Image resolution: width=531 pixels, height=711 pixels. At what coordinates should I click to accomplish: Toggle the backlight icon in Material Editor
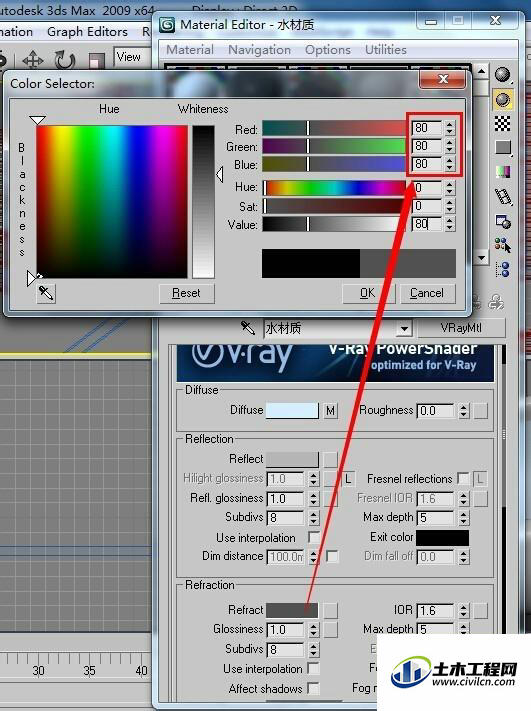502,99
